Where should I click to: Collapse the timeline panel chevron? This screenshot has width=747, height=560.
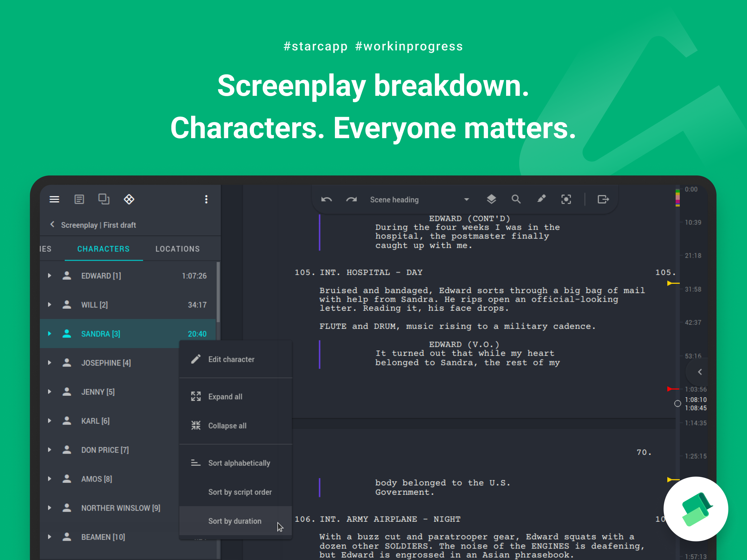(700, 372)
